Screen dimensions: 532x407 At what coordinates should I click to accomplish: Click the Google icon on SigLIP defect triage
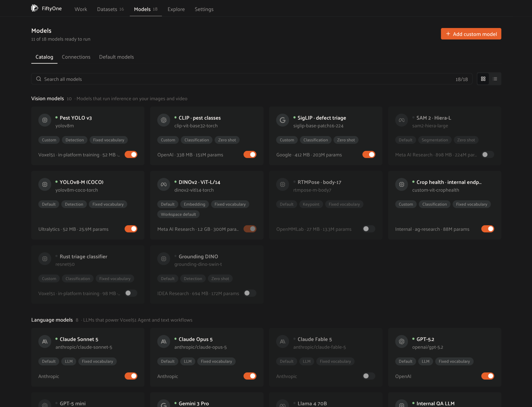(283, 120)
